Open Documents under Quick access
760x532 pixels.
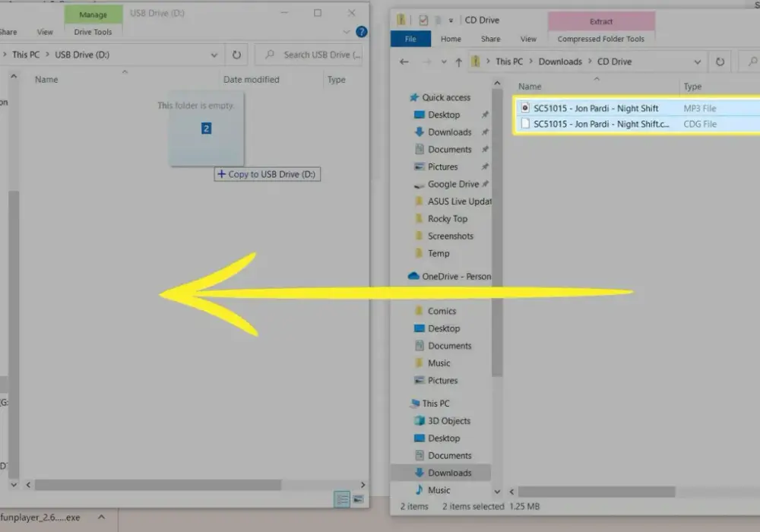point(449,150)
